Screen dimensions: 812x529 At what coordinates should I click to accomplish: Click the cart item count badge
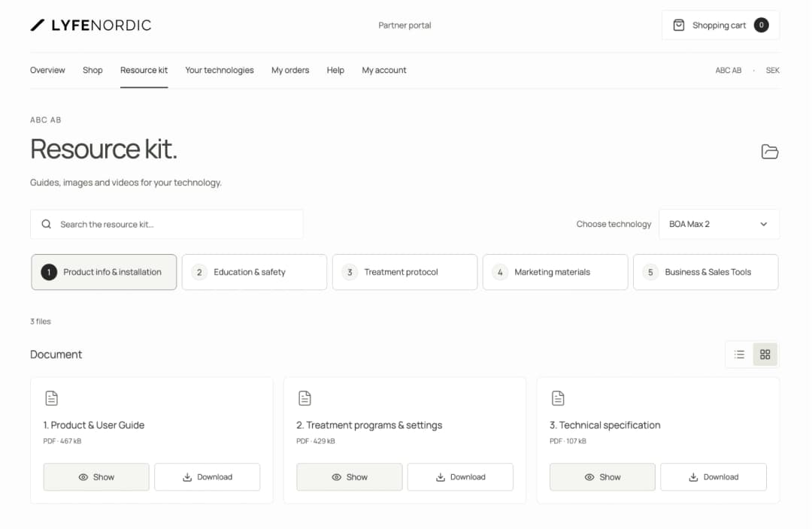pos(761,25)
